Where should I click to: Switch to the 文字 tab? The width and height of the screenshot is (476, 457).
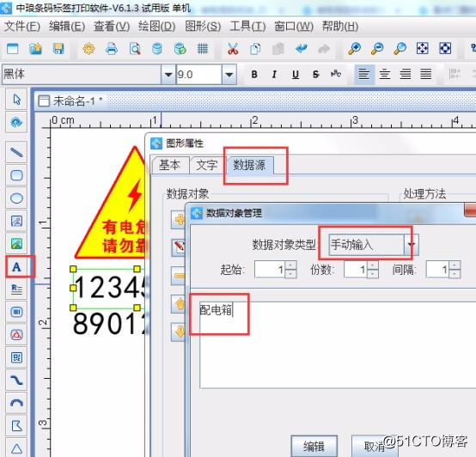click(207, 165)
